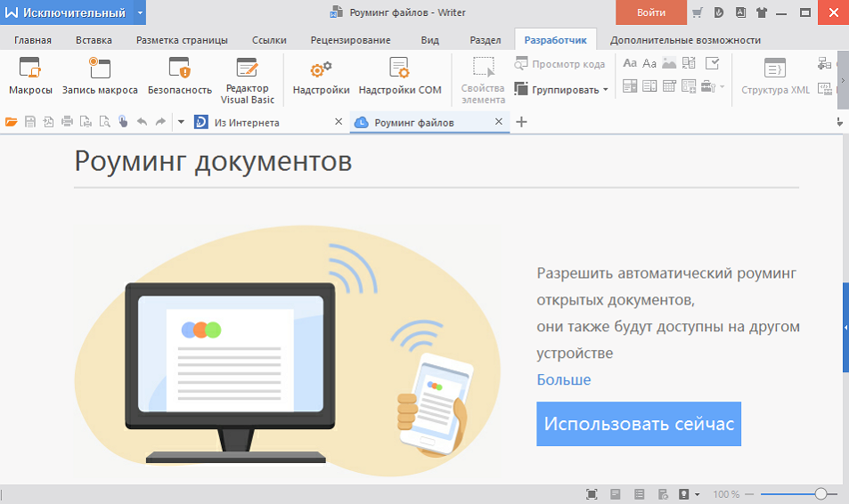Switch to web layout view icon
849x504 pixels.
[x=663, y=493]
